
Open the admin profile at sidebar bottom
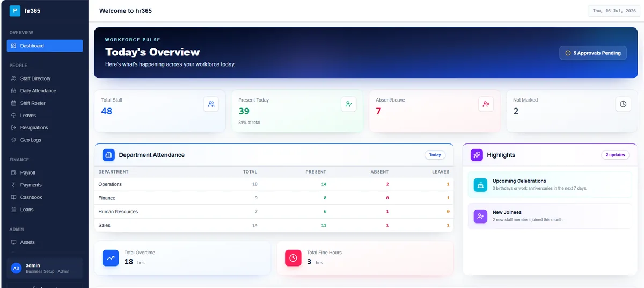(45, 268)
